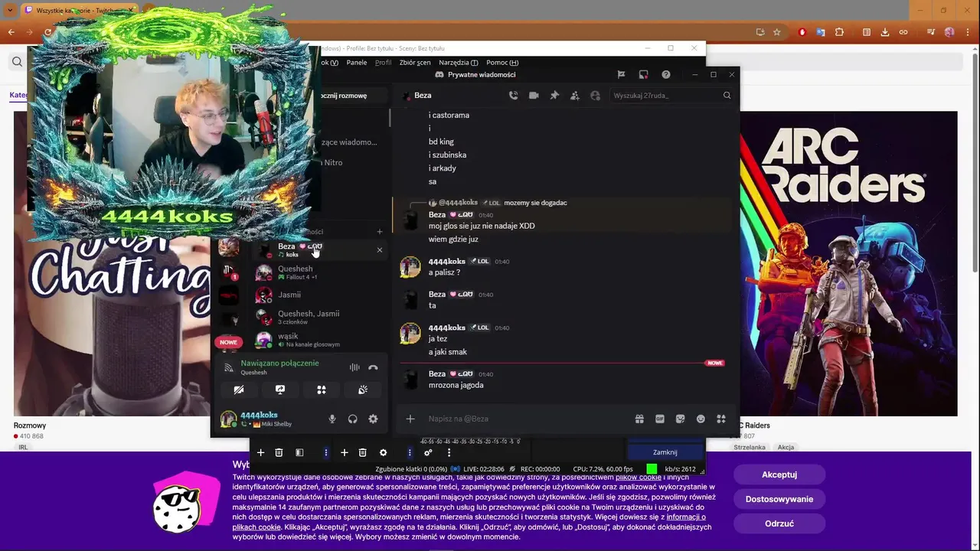Image resolution: width=980 pixels, height=551 pixels.
Task: Mute the Discord microphone
Action: tap(332, 419)
